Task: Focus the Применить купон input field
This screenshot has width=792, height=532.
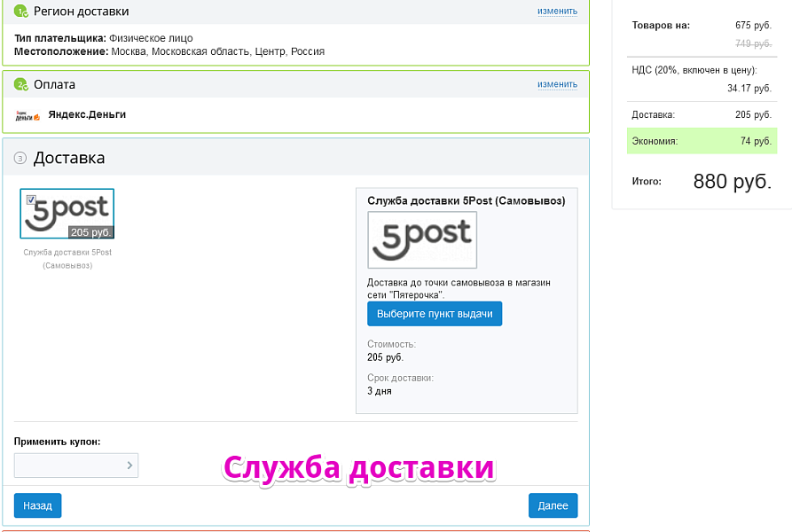Action: click(69, 465)
